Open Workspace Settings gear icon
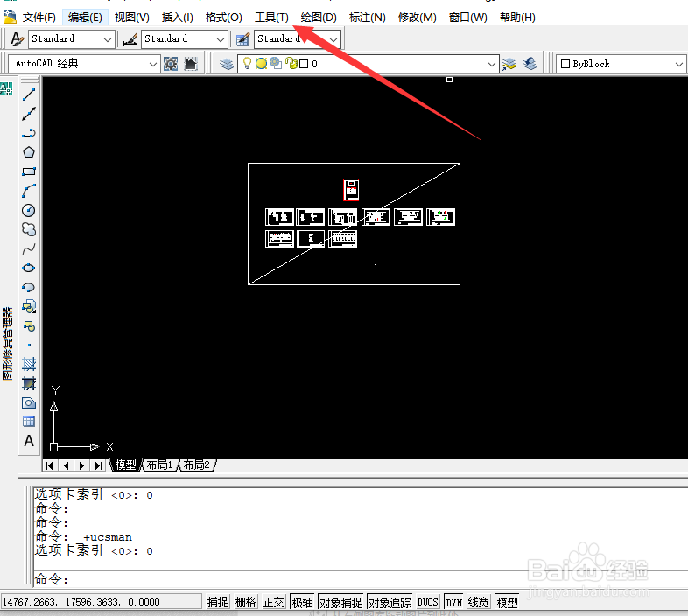 pyautogui.click(x=171, y=64)
